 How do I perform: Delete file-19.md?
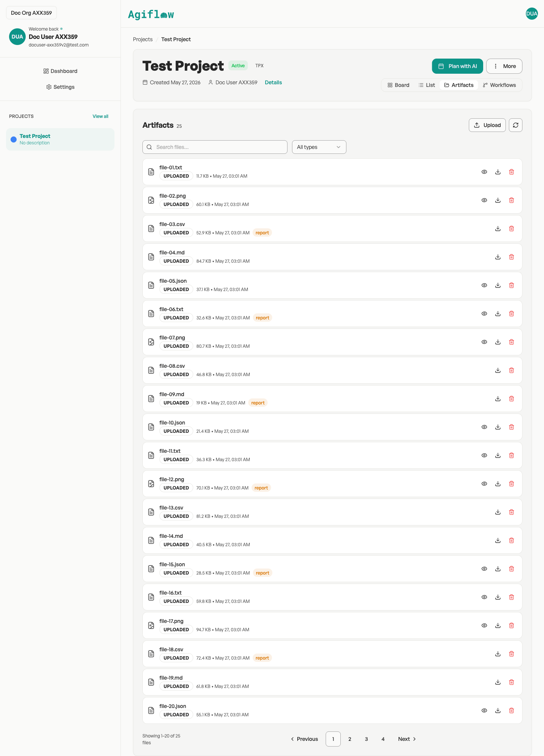[512, 682]
